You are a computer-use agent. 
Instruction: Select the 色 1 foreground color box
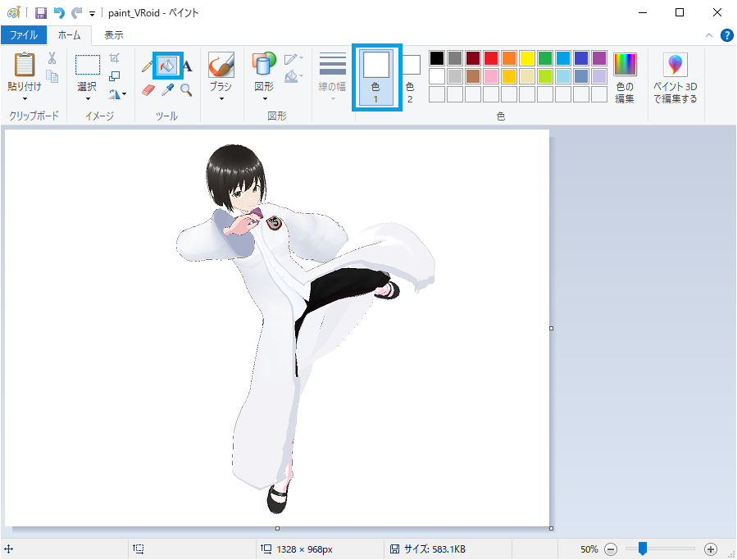pos(376,77)
